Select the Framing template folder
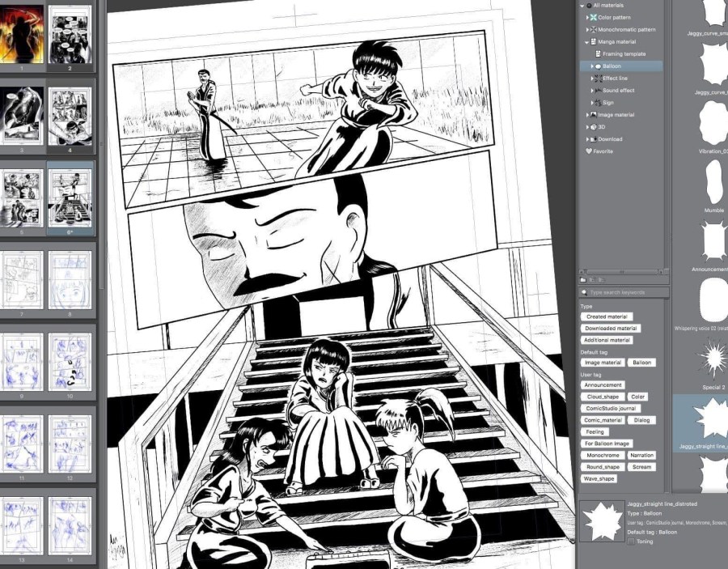This screenshot has height=569, width=728. coord(624,54)
